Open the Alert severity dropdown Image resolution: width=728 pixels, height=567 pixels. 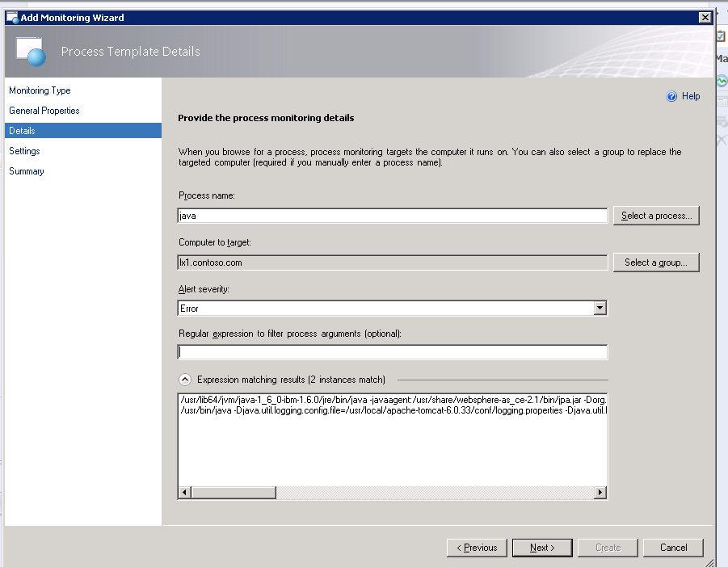[x=600, y=308]
